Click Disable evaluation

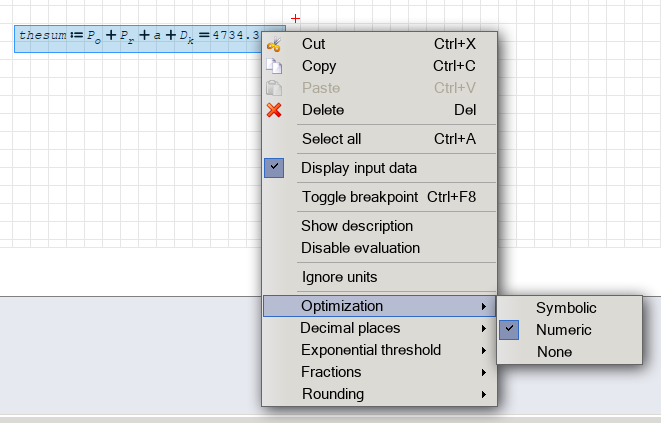tap(360, 248)
